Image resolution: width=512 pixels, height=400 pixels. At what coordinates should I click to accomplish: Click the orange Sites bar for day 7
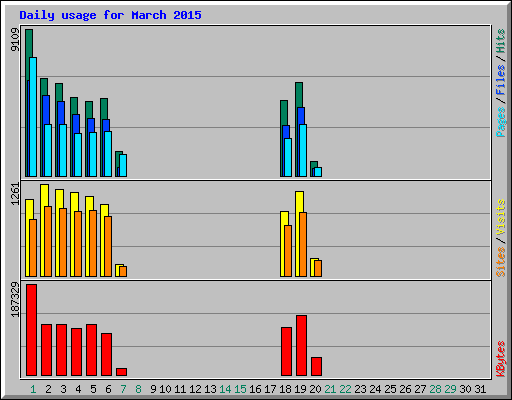point(123,271)
